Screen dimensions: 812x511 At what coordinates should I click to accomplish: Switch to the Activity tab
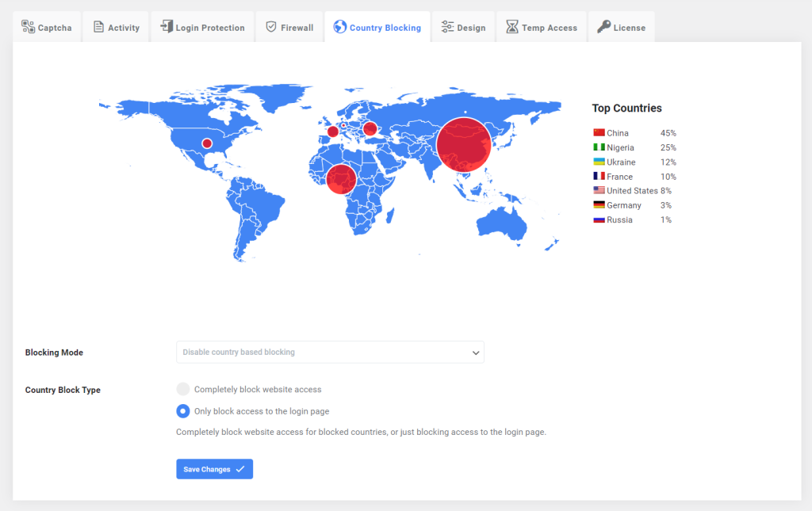click(x=116, y=26)
